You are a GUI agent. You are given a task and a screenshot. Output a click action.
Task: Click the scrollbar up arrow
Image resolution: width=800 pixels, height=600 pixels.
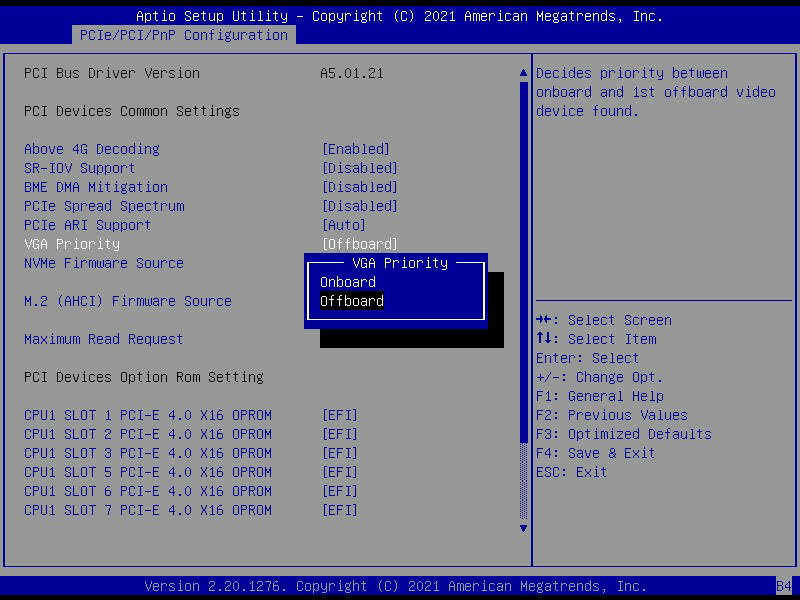pyautogui.click(x=523, y=73)
